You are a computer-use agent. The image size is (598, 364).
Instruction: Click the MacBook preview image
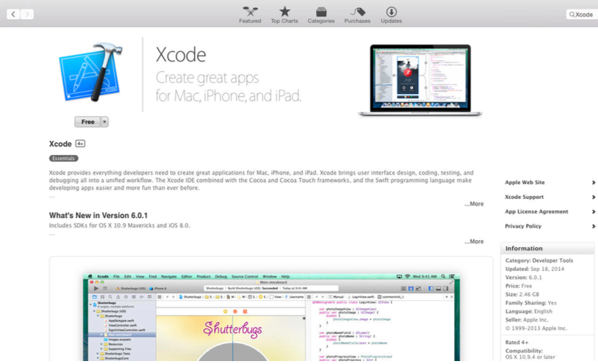click(419, 79)
